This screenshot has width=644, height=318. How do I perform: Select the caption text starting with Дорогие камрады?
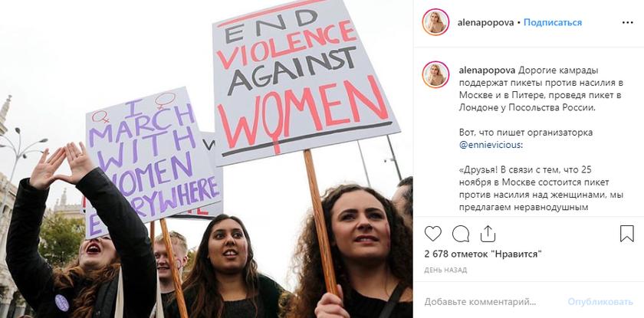click(541, 89)
